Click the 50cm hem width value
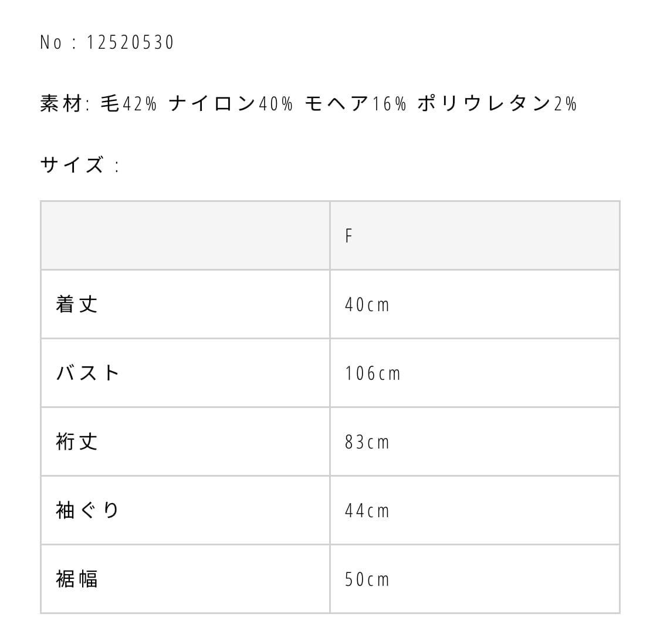Screen dimensions: 660x644 (367, 579)
